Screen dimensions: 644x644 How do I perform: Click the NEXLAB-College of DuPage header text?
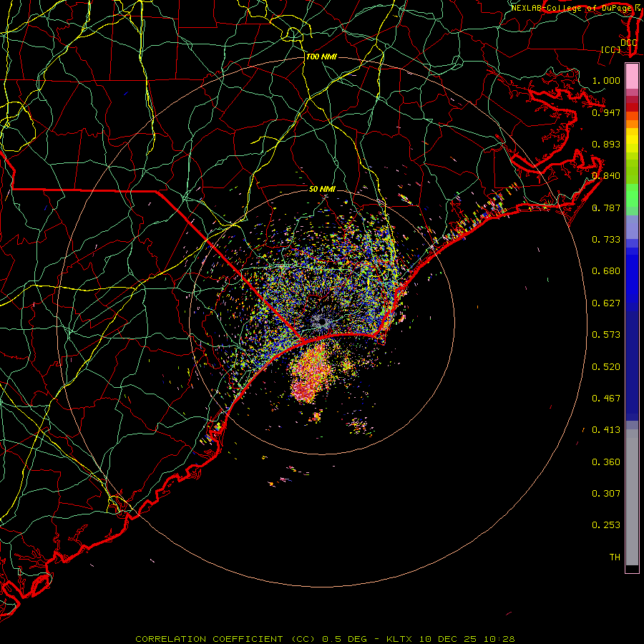(572, 8)
